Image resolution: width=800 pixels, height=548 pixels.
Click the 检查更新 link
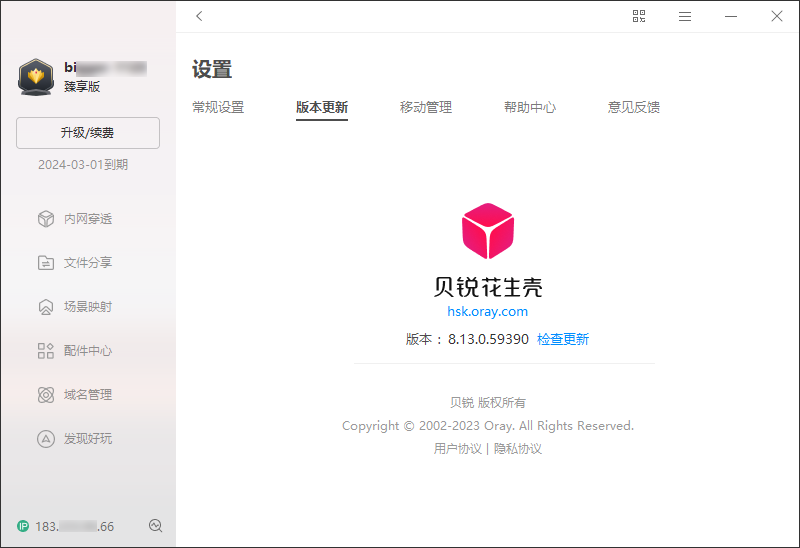coord(563,339)
